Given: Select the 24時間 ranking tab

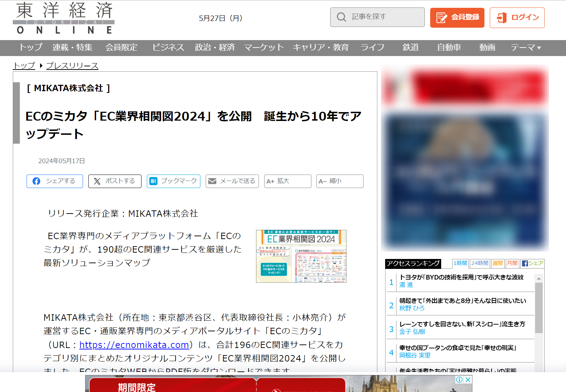Looking at the screenshot, I should click(480, 263).
